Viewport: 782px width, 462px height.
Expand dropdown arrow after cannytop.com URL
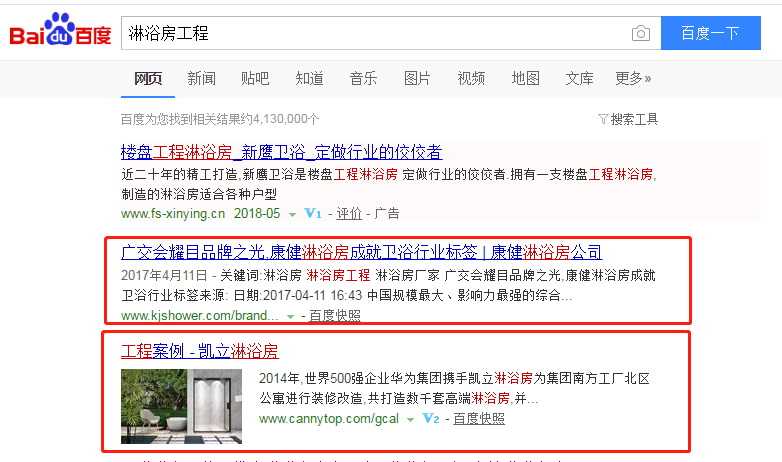click(410, 420)
